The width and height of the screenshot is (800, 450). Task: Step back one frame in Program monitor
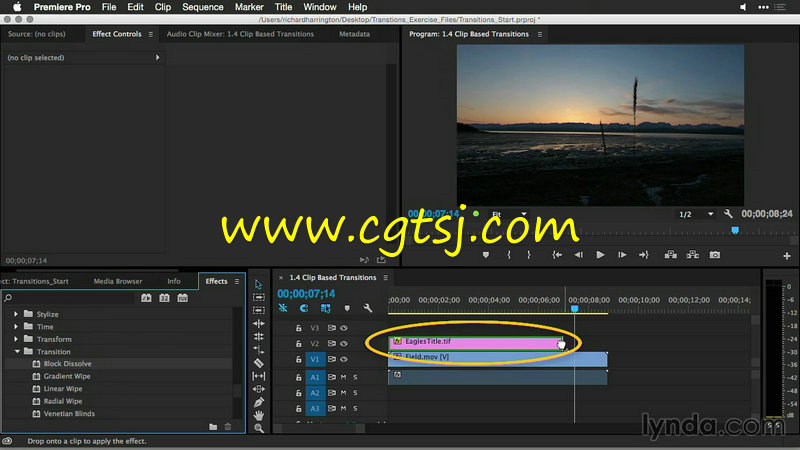[x=578, y=255]
